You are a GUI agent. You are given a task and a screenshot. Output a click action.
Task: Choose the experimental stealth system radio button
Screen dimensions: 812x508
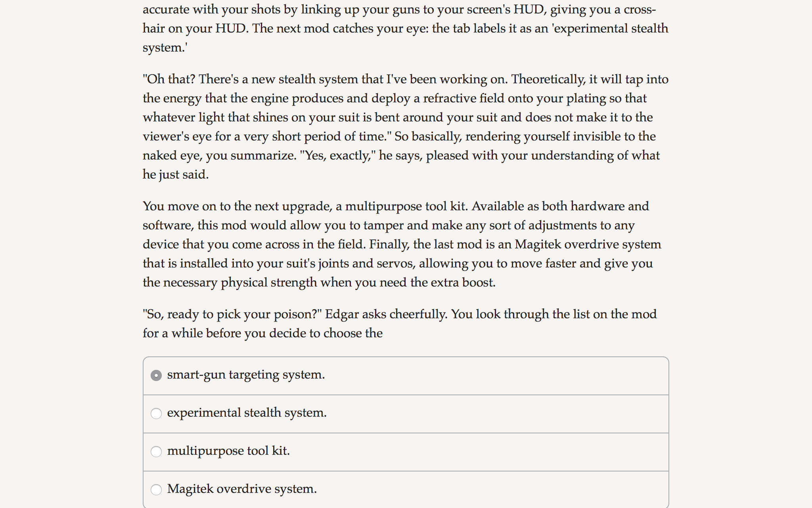(x=156, y=414)
